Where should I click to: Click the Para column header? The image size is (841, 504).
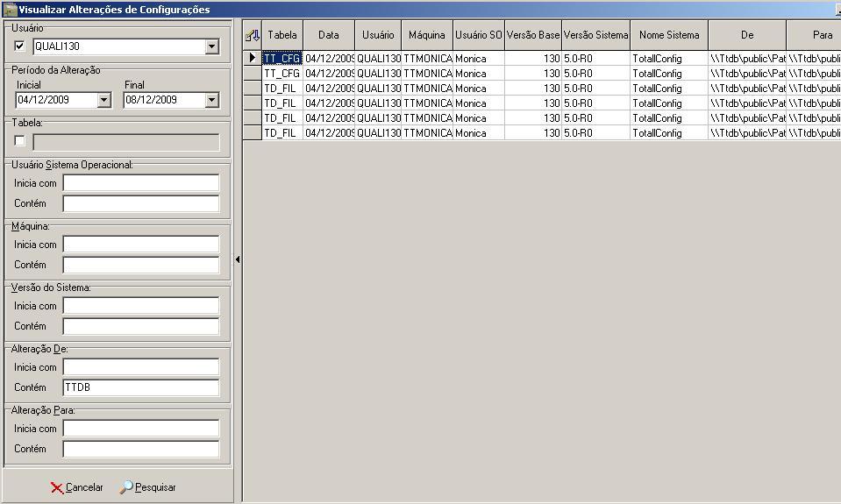(814, 35)
